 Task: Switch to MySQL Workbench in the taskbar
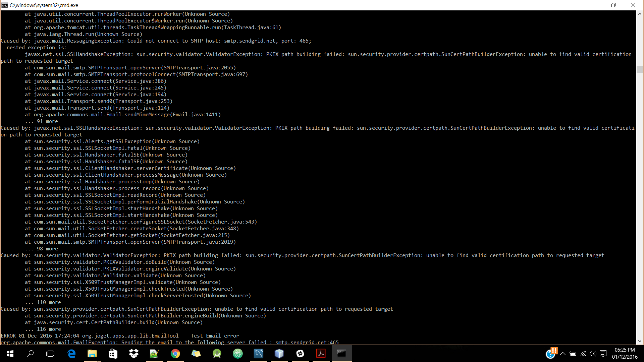259,354
